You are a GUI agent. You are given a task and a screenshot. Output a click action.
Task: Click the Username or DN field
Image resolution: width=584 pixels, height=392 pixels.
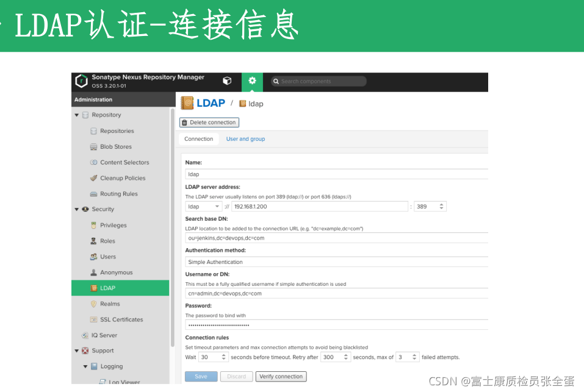click(x=336, y=293)
